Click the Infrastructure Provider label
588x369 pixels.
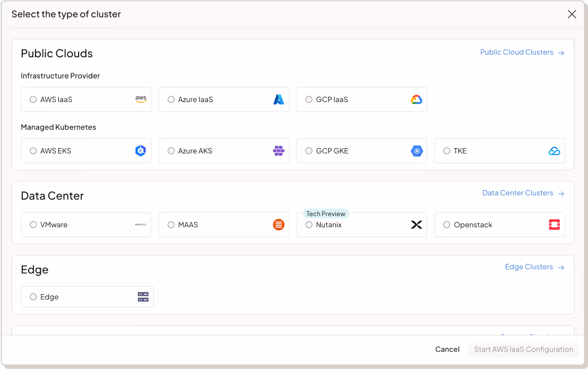coord(60,76)
